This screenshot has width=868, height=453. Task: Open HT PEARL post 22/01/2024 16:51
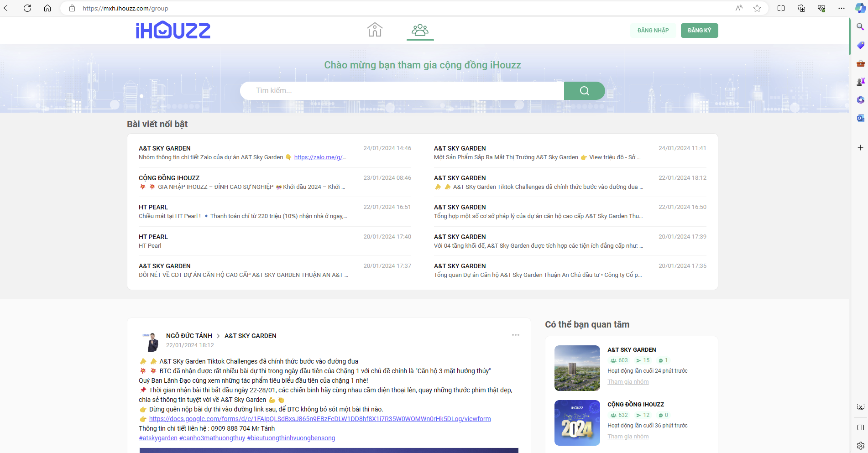click(275, 212)
